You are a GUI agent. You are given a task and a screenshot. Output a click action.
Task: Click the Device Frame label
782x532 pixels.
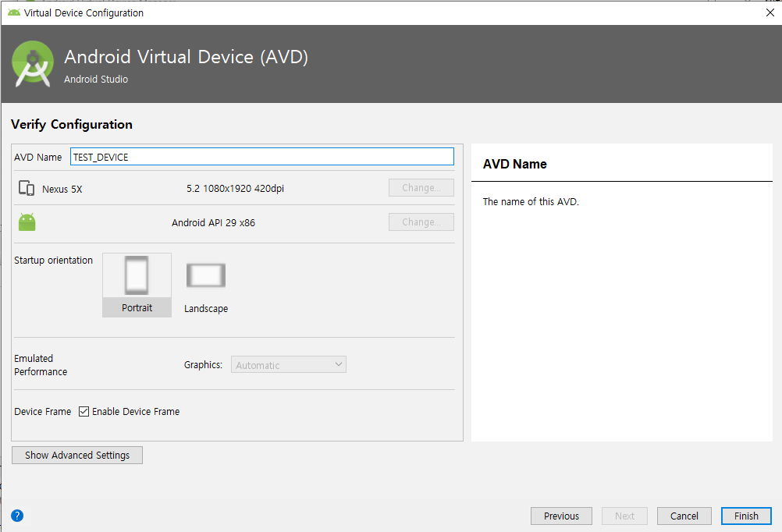pos(42,411)
